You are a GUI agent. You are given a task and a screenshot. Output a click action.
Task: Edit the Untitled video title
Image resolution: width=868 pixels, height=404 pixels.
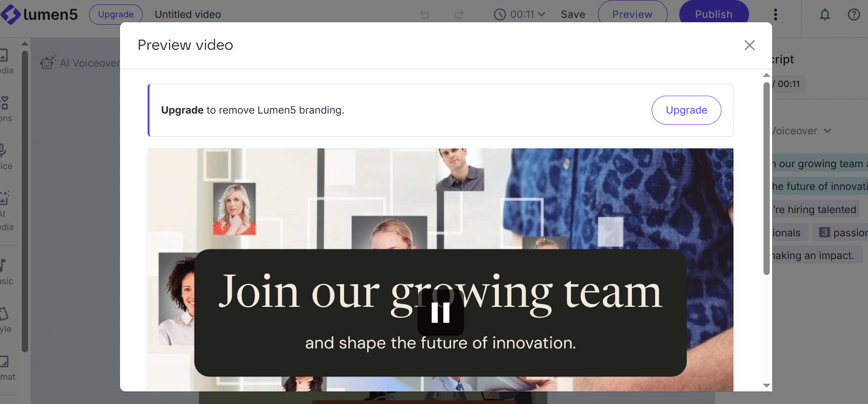click(188, 14)
